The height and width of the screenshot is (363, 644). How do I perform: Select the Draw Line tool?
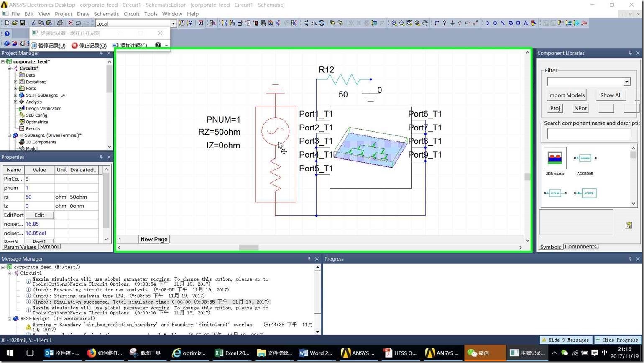pos(503,23)
